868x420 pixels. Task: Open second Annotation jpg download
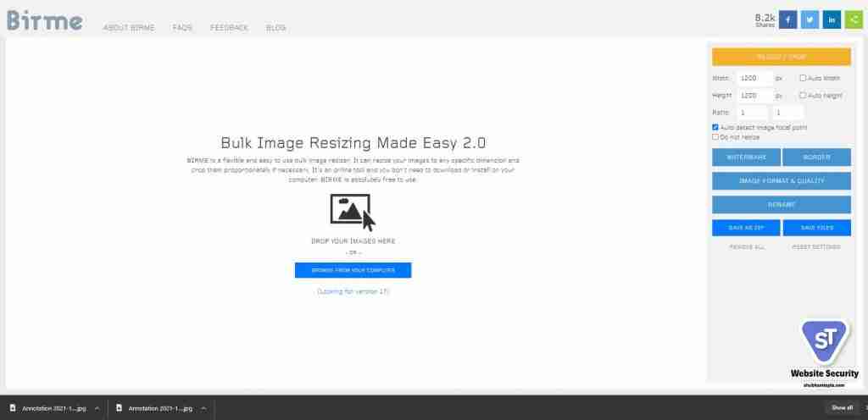click(x=160, y=408)
